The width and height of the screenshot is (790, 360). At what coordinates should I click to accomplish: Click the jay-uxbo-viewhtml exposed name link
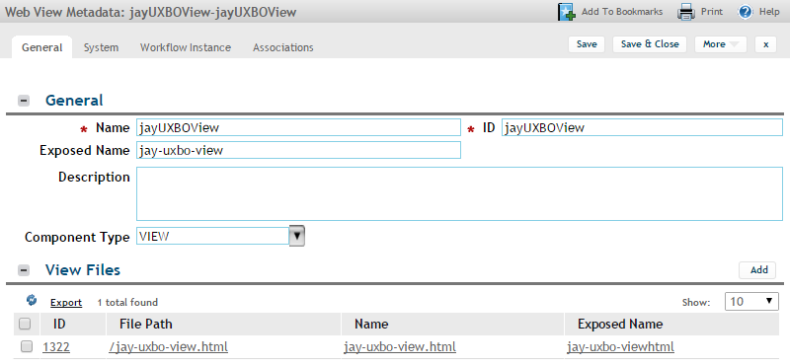(620, 347)
